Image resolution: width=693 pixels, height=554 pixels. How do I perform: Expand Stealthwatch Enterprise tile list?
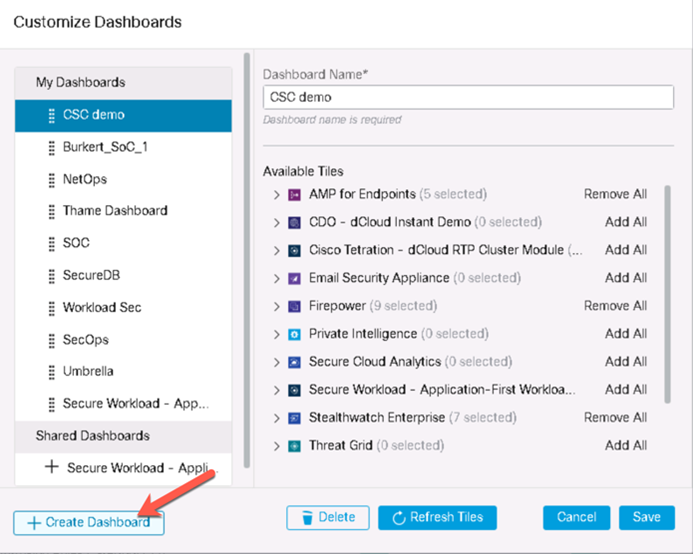pos(277,418)
